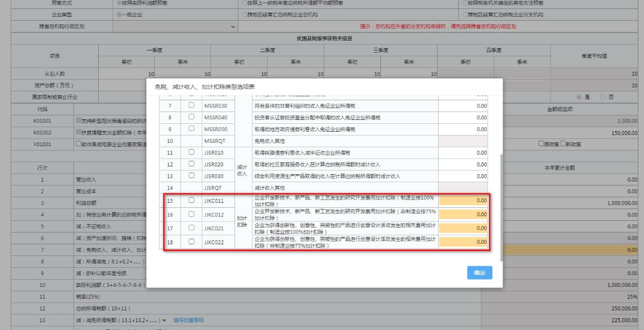This screenshot has height=330, width=644.
Task: Click the amount field for row MSSR030
Action: (463, 105)
